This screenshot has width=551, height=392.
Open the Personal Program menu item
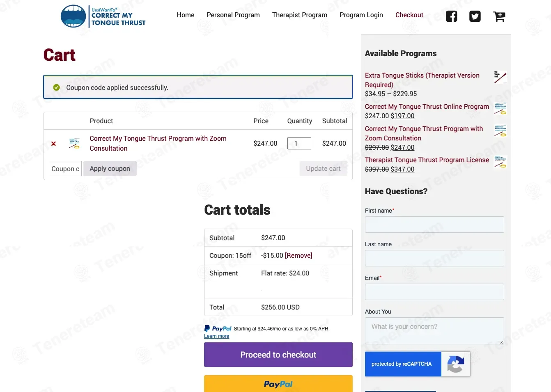[233, 15]
